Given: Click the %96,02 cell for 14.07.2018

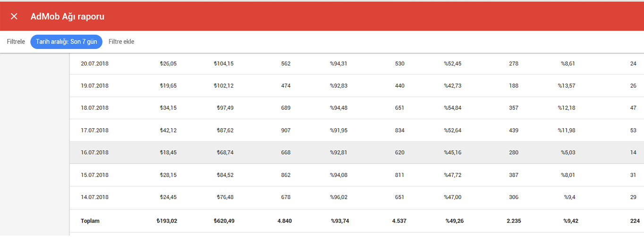Looking at the screenshot, I should pos(339,197).
